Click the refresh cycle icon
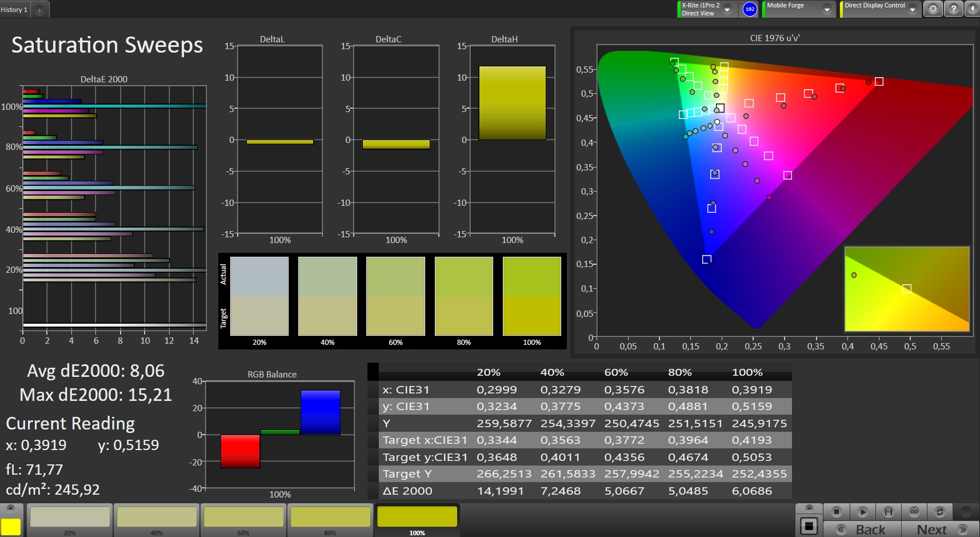The height and width of the screenshot is (537, 980). [x=939, y=512]
